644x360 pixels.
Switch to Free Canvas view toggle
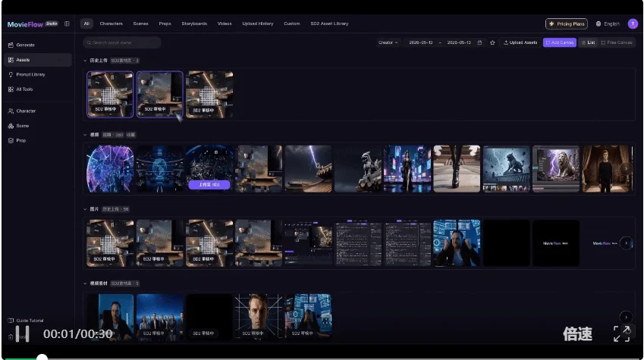click(x=616, y=42)
